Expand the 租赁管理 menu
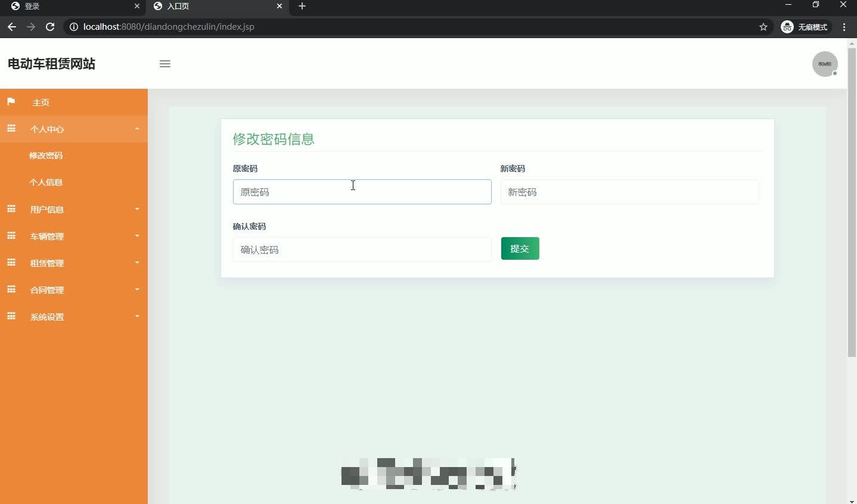This screenshot has width=857, height=504. tap(48, 263)
